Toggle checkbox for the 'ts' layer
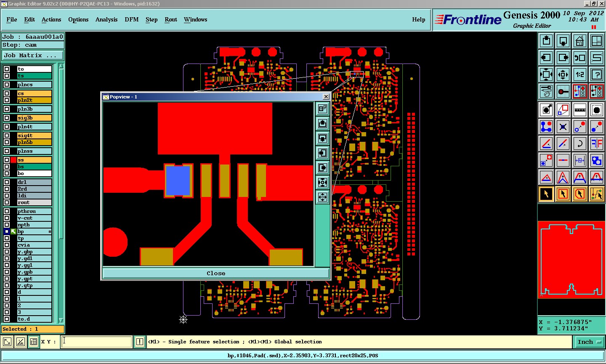Screen dimensions: 606x364 [x=7, y=76]
